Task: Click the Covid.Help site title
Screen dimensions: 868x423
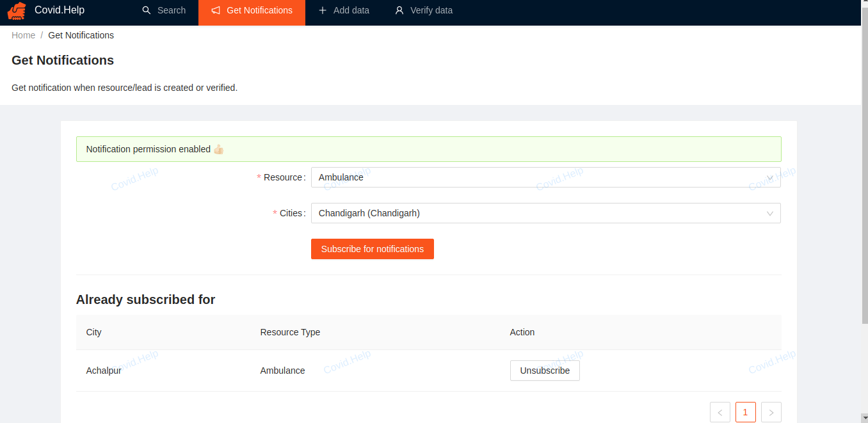Action: point(60,10)
